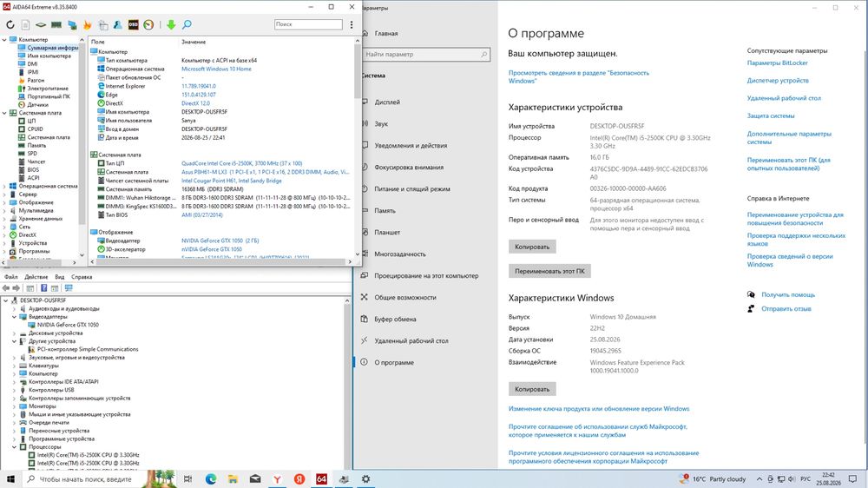
Task: Open the Clipboard icon in Settings sidebar
Action: [x=365, y=319]
